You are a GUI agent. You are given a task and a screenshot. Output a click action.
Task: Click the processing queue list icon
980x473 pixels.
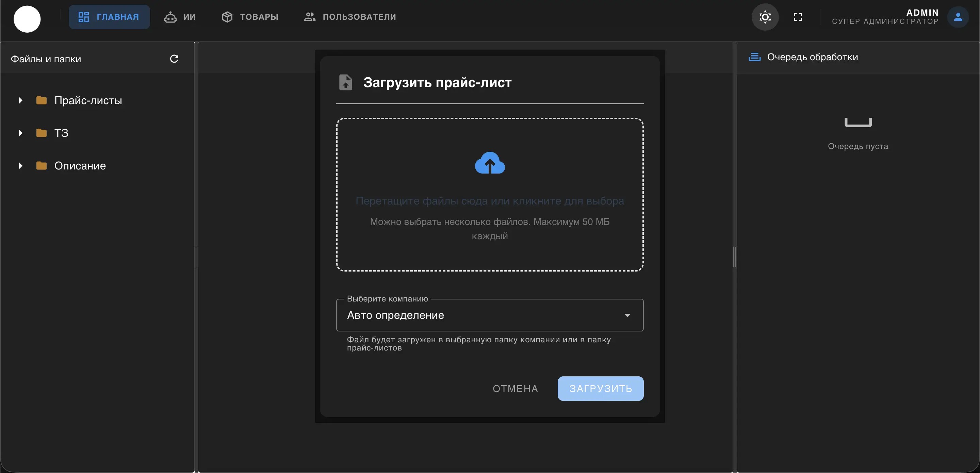coord(754,57)
